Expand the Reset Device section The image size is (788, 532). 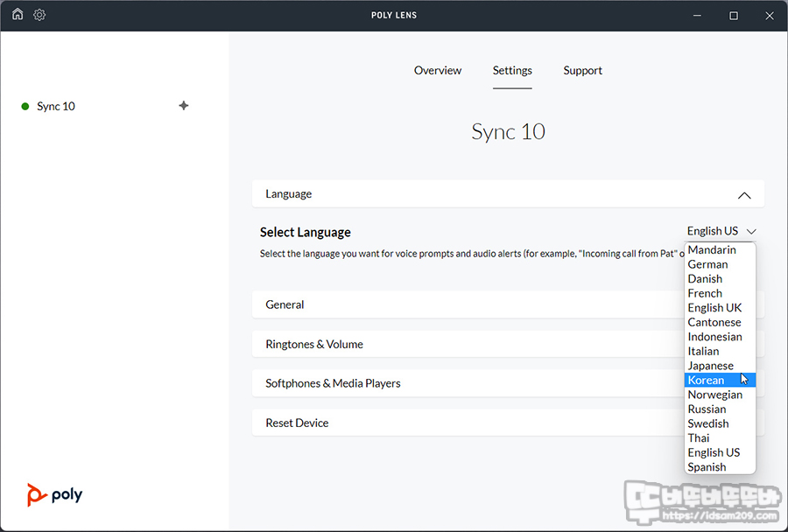click(x=508, y=423)
